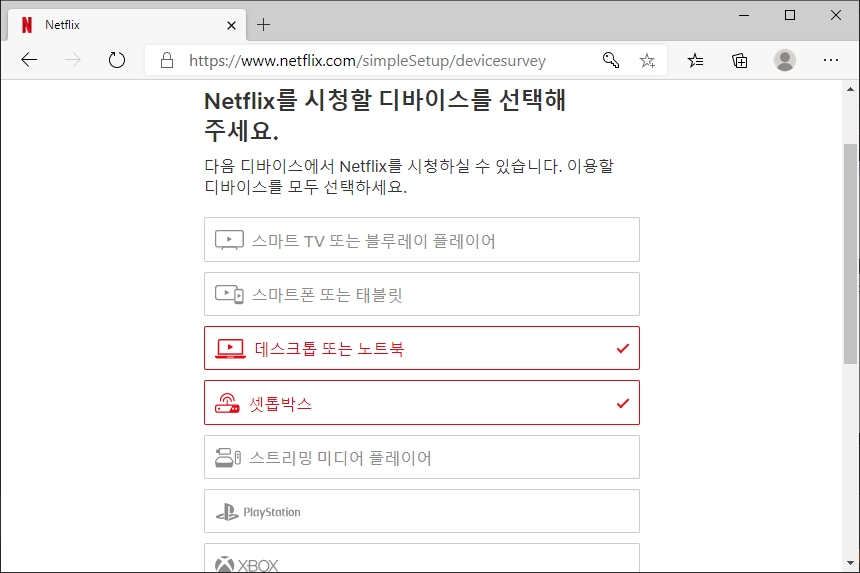Image resolution: width=860 pixels, height=573 pixels.
Task: Click the smartphone and tablet icon
Action: [229, 294]
